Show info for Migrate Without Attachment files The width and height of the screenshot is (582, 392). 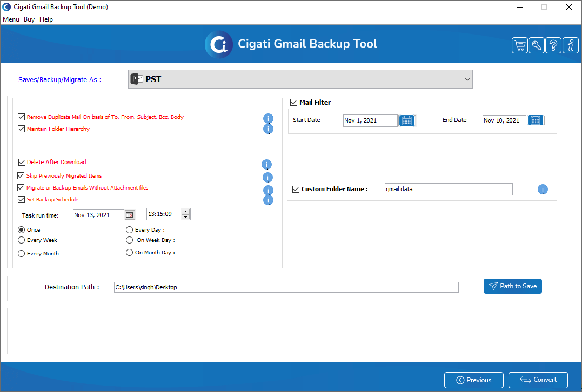point(268,190)
